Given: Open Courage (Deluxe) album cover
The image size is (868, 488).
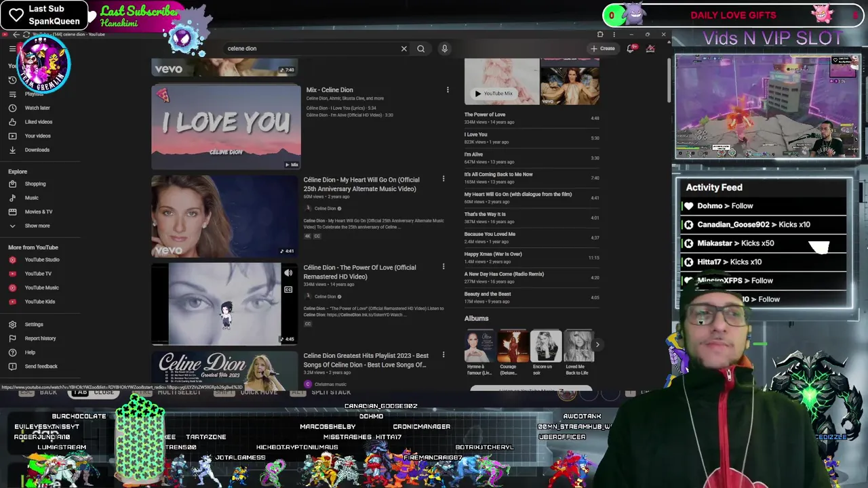Looking at the screenshot, I should point(513,346).
